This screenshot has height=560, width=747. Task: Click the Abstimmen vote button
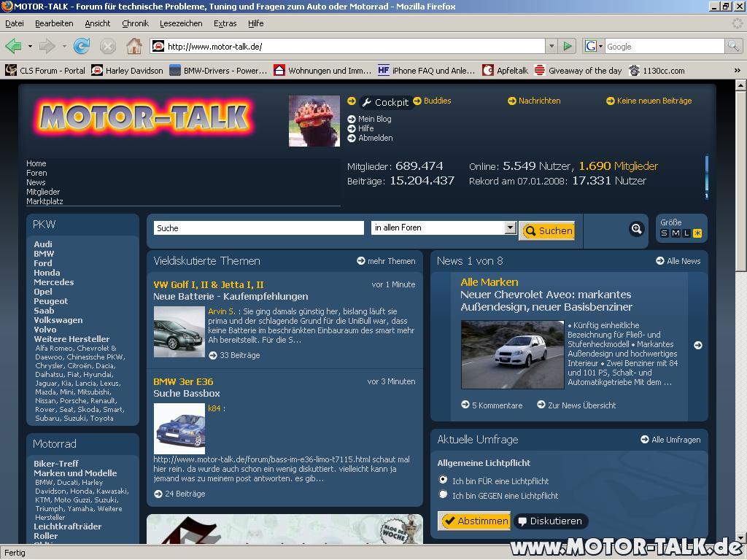474,521
